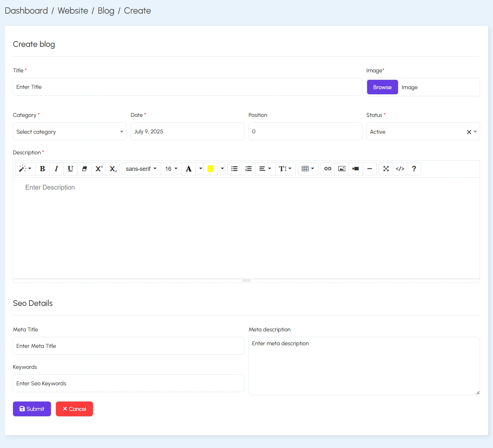Apply subscript formatting
Screen dimensions: 493x448
coord(113,169)
